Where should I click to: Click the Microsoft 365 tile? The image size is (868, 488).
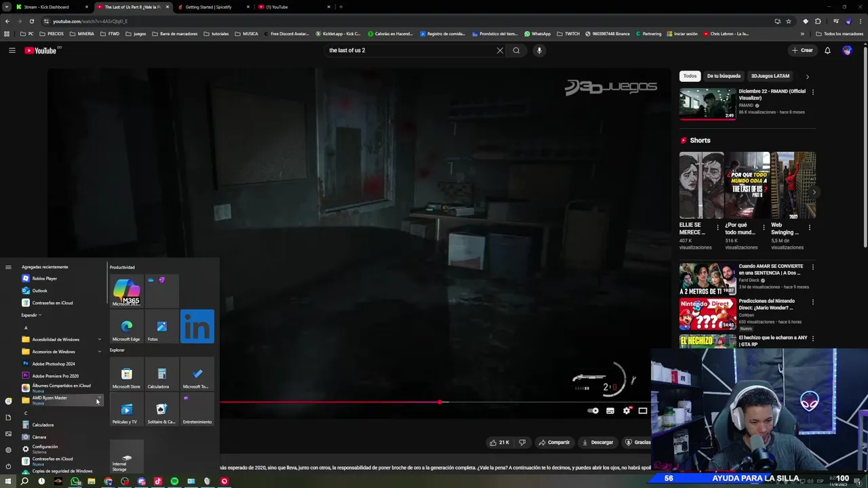click(126, 291)
